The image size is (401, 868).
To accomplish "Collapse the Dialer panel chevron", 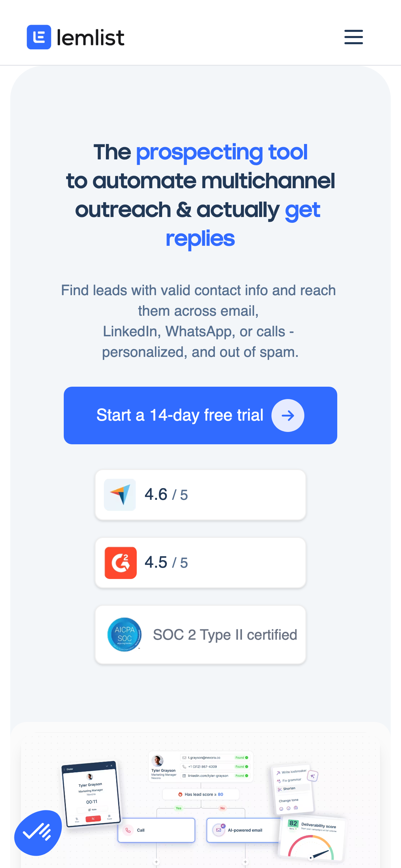I will [107, 766].
